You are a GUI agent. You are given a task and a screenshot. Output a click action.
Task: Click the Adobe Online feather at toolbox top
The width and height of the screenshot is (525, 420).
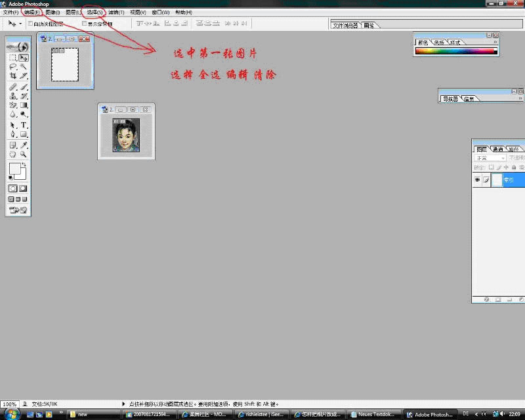click(x=18, y=47)
